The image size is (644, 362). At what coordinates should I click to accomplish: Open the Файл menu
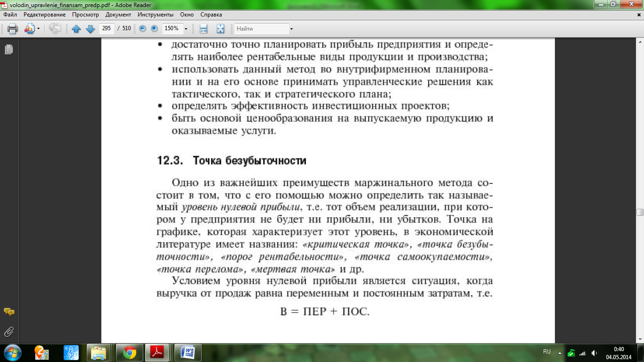[x=10, y=15]
